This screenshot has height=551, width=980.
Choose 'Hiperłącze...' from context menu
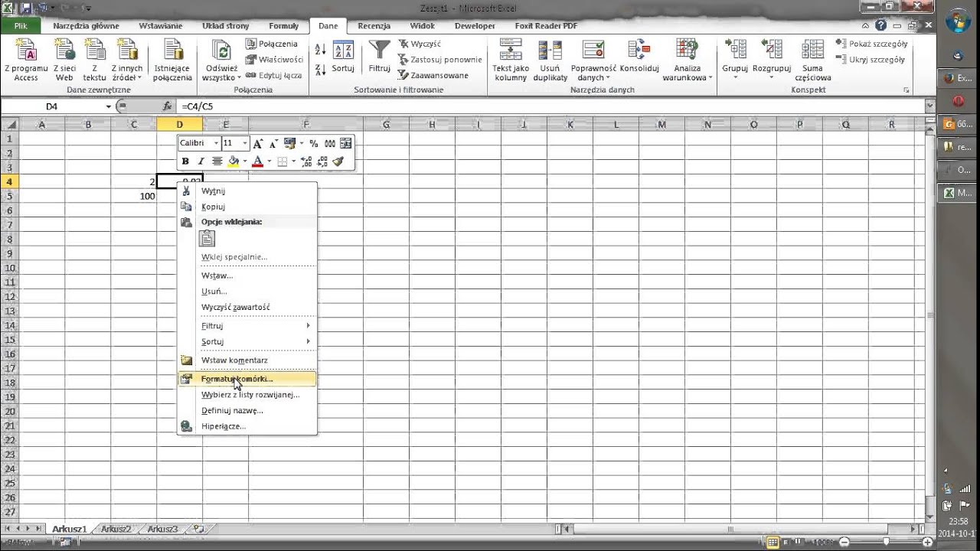pyautogui.click(x=247, y=426)
